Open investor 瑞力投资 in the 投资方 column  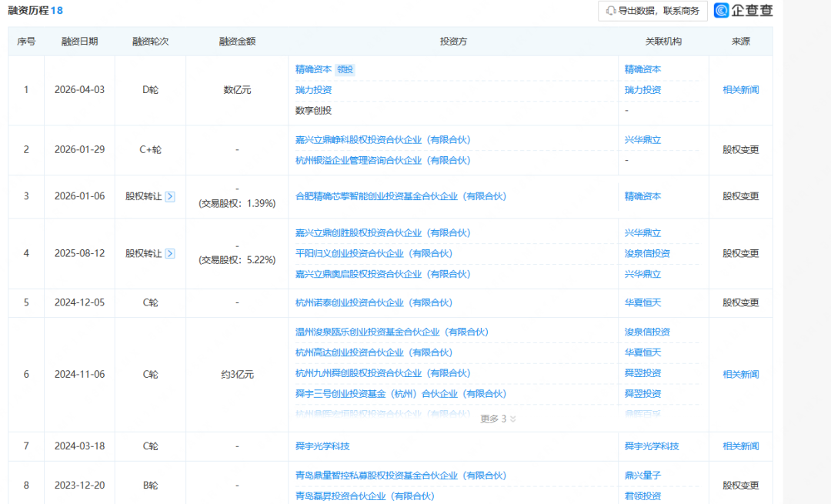[313, 90]
